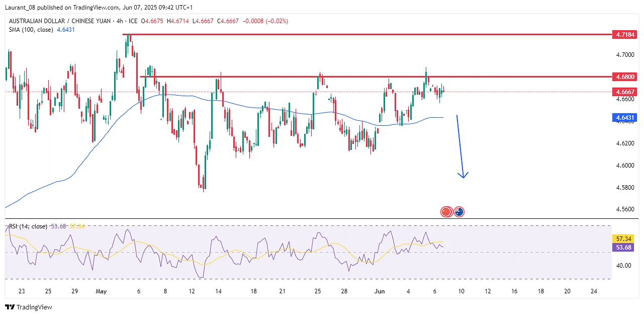Click the red 4.7184 price label
This screenshot has height=316, width=644.
[625, 35]
